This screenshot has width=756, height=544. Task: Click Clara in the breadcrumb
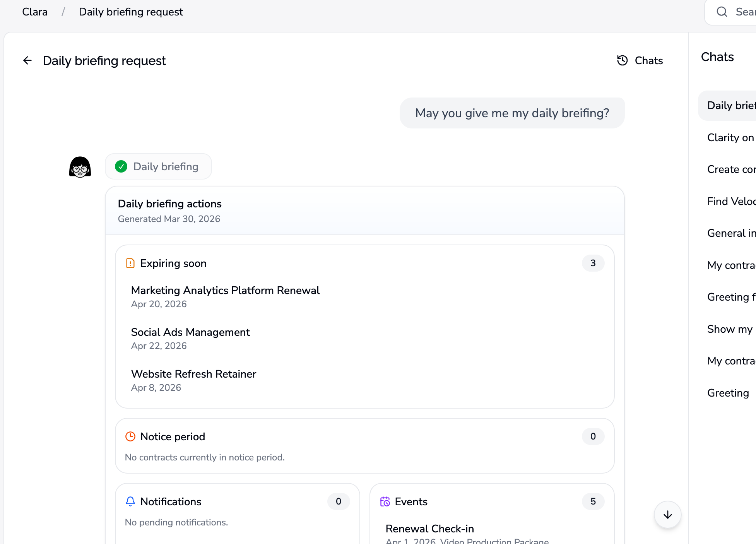(34, 12)
